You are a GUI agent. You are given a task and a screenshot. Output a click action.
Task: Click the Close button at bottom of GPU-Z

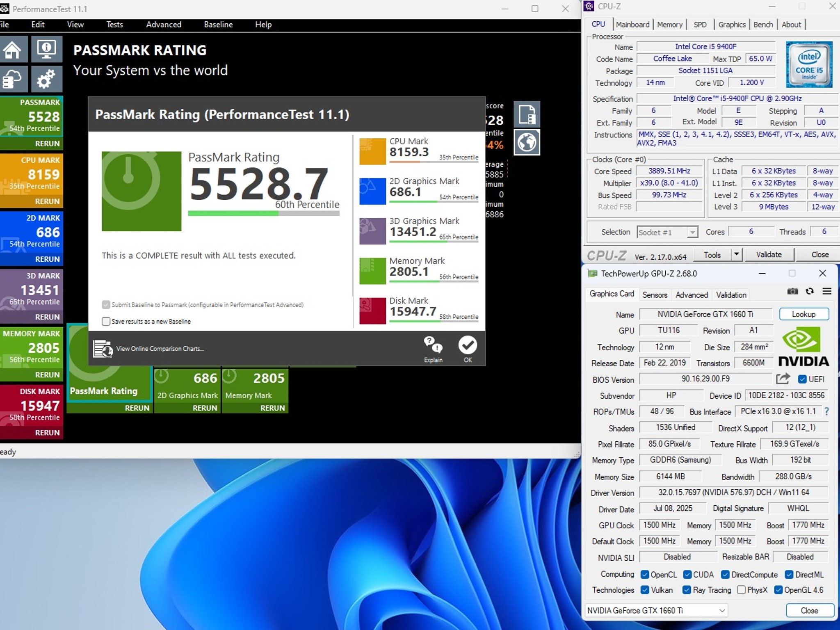point(810,610)
